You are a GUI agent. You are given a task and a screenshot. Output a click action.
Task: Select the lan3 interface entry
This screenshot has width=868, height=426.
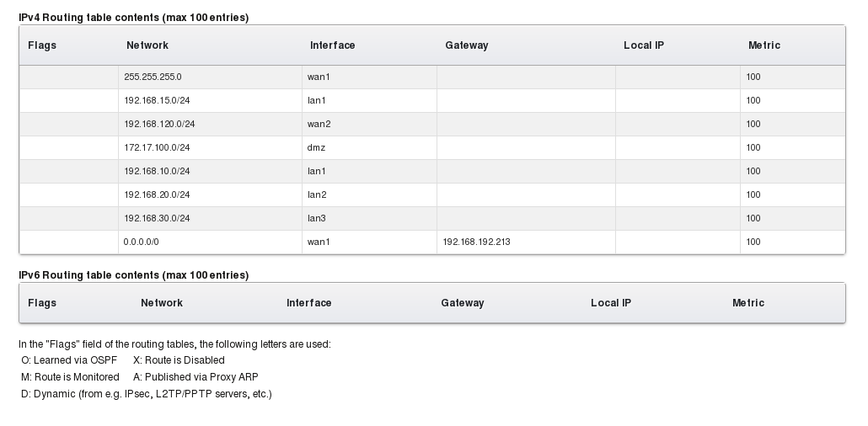(x=316, y=219)
